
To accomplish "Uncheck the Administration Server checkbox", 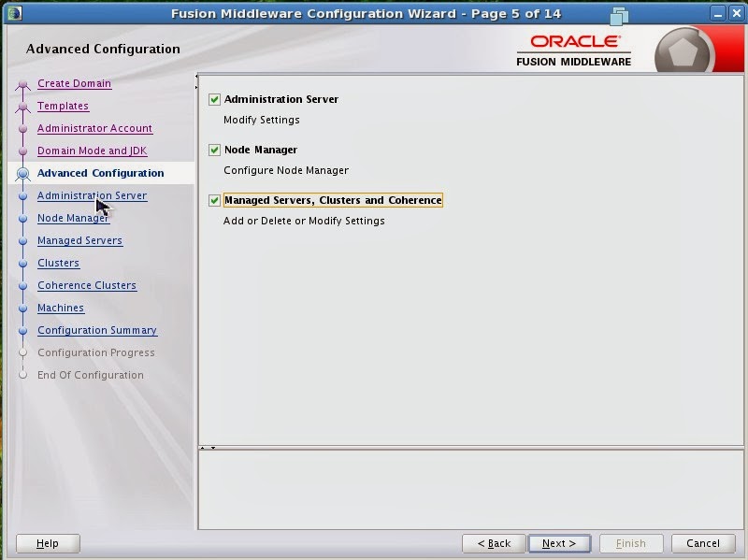I will (x=214, y=99).
